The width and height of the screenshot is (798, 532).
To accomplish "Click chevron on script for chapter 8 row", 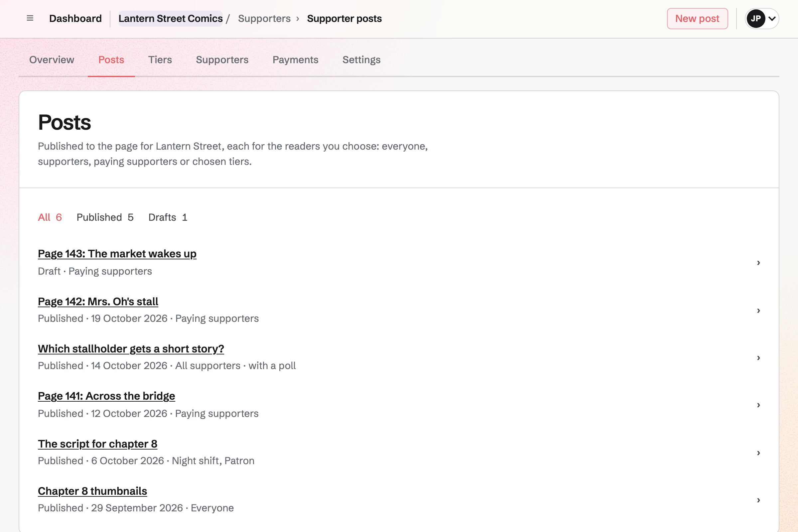I will (x=758, y=453).
